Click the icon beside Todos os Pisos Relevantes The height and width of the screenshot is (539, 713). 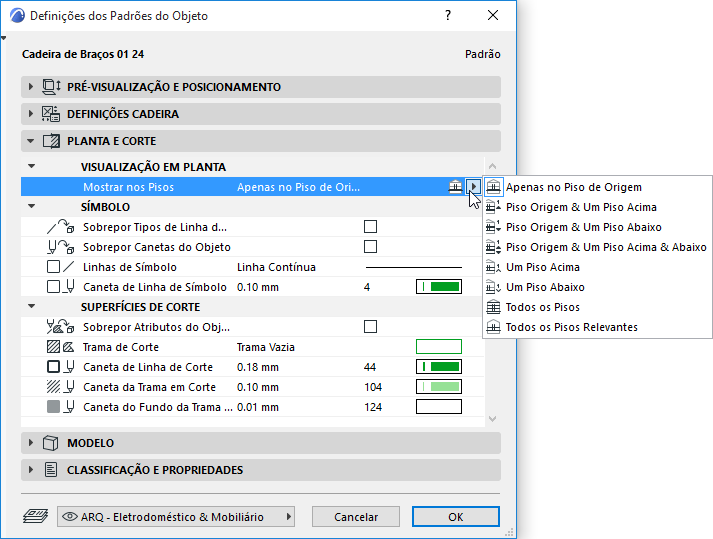pos(493,327)
